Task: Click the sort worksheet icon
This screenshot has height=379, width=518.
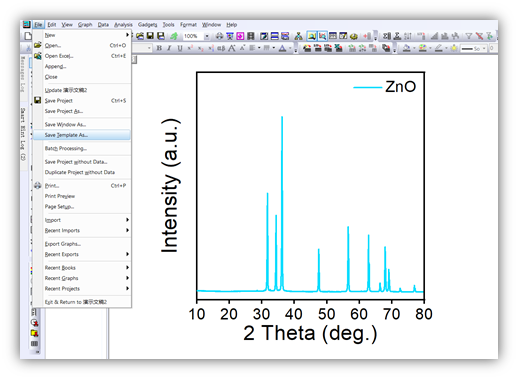Action: tap(407, 36)
